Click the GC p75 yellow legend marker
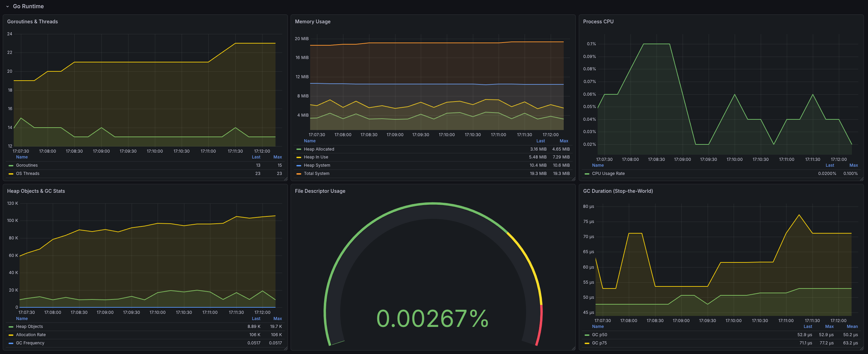Screen dimensions: 868x354 (587, 343)
